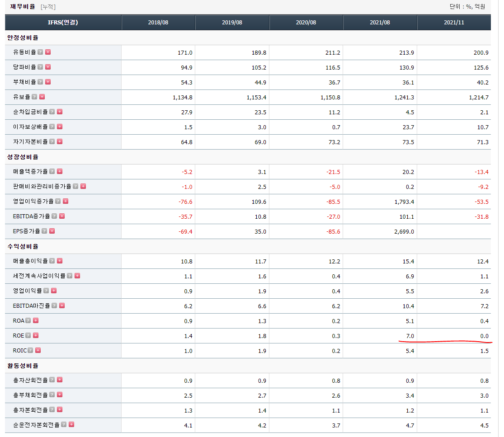Click plus icon next to 총자산회전율
The image size is (504, 437).
click(x=60, y=380)
